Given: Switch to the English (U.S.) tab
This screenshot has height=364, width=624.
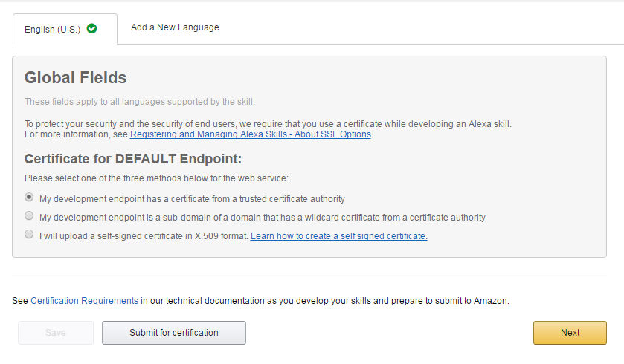Looking at the screenshot, I should click(x=65, y=29).
